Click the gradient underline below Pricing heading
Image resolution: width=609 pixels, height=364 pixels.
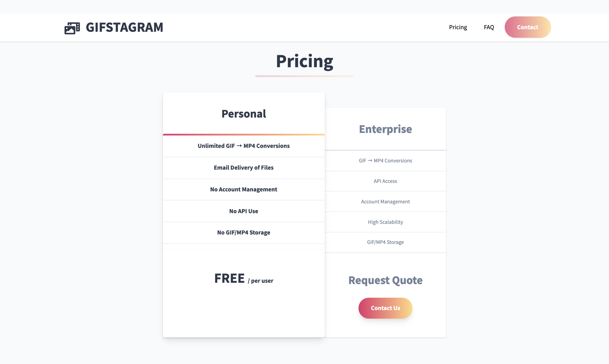pos(304,77)
